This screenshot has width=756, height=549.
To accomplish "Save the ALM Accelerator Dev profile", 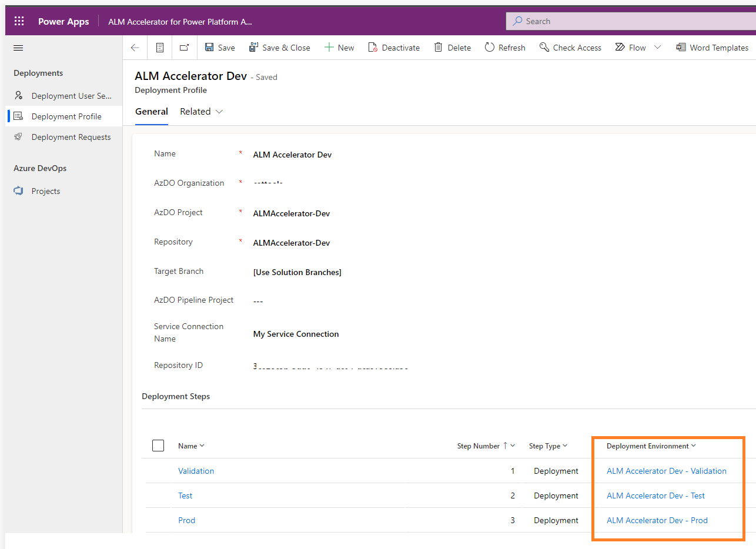I will click(219, 47).
